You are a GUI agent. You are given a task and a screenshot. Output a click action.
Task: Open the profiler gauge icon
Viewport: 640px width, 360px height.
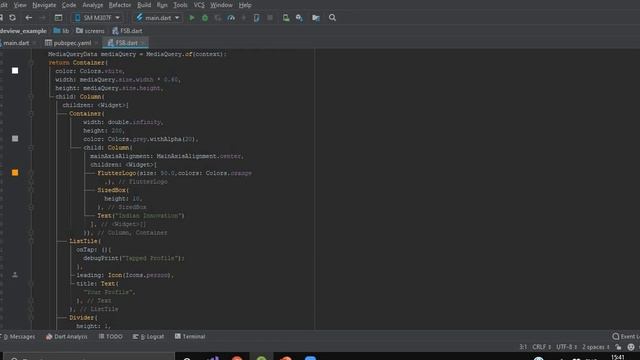click(231, 18)
